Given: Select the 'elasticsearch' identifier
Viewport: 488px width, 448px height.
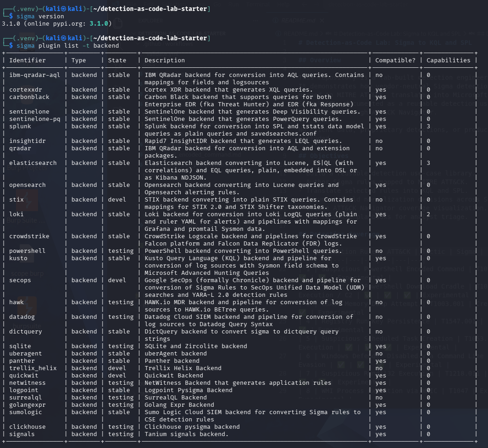Looking at the screenshot, I should point(33,163).
